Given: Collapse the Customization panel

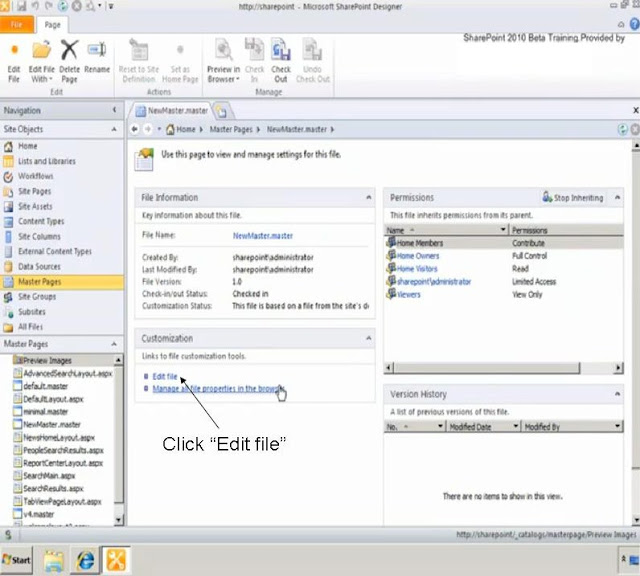Looking at the screenshot, I should point(369,338).
